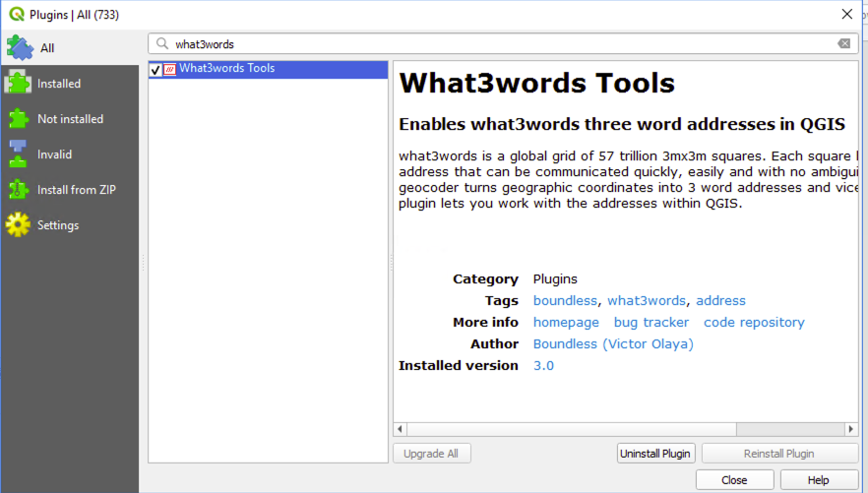
Task: Click the Install from ZIP icon
Action: tap(18, 190)
